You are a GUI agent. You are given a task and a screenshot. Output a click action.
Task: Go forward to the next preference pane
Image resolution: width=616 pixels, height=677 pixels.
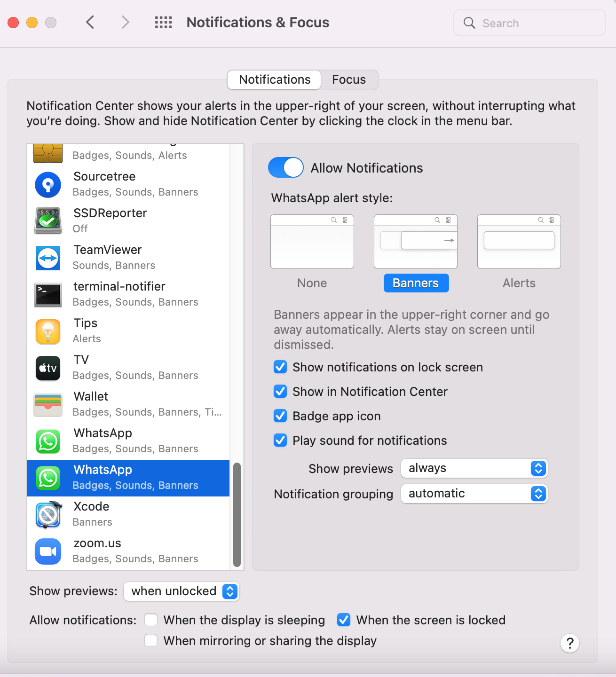coord(125,22)
